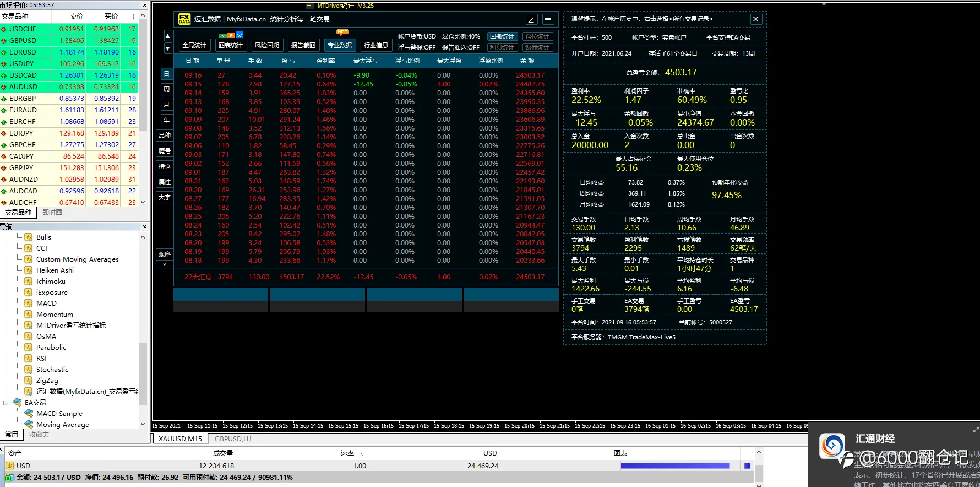The height and width of the screenshot is (487, 980).
Task: Click the MACD Sample expert advisor icon
Action: (x=29, y=414)
